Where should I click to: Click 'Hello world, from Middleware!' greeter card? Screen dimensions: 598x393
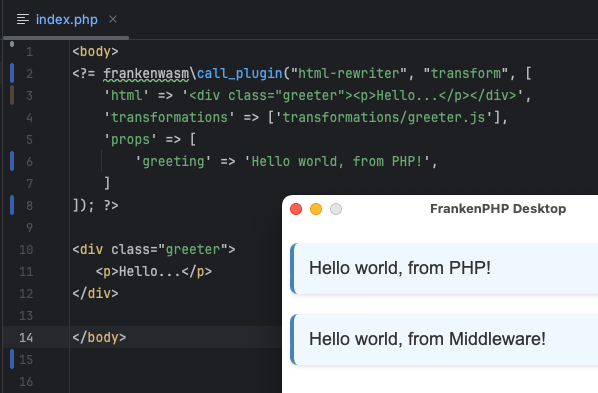[444, 339]
